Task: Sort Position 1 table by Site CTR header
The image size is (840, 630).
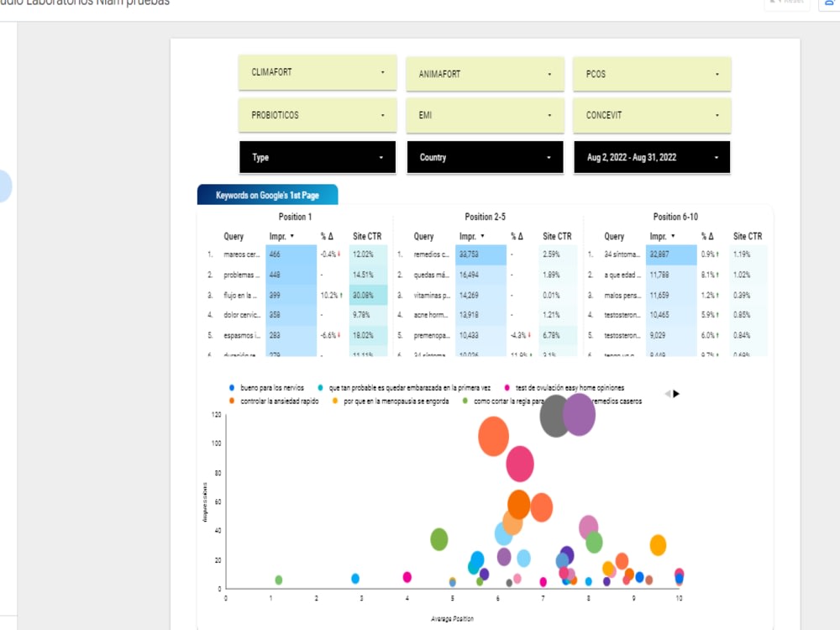Action: point(367,236)
